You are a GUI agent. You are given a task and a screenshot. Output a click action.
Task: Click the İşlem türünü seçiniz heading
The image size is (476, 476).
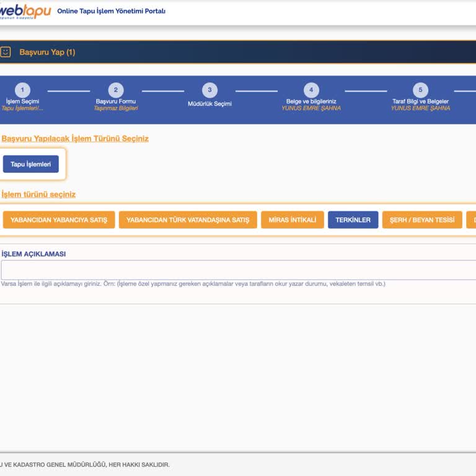(38, 194)
